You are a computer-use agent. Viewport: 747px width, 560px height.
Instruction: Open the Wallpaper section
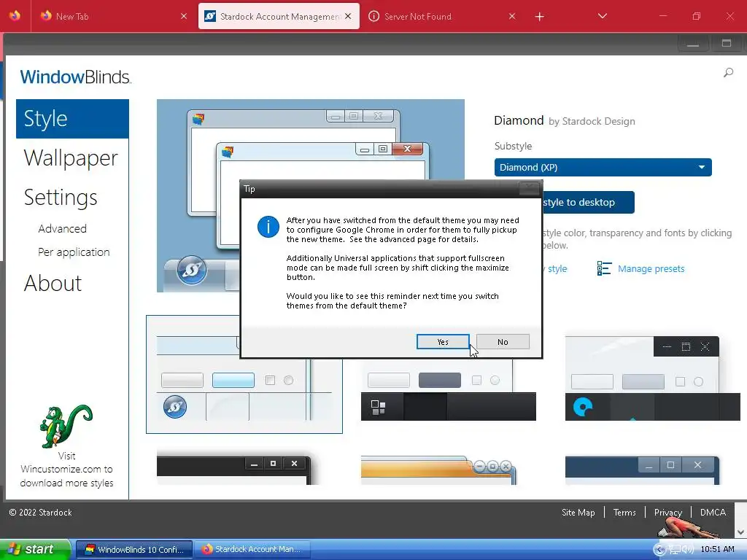click(x=71, y=158)
